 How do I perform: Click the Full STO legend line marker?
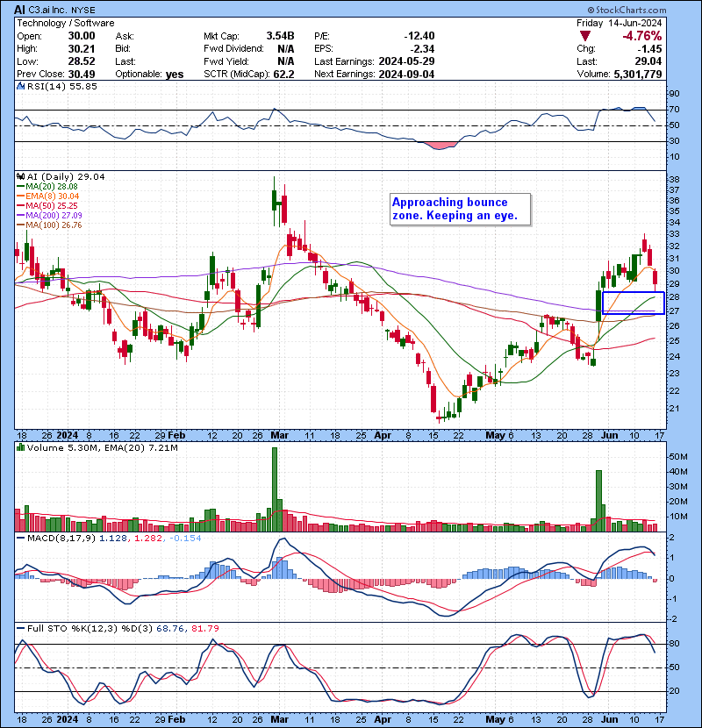point(20,628)
